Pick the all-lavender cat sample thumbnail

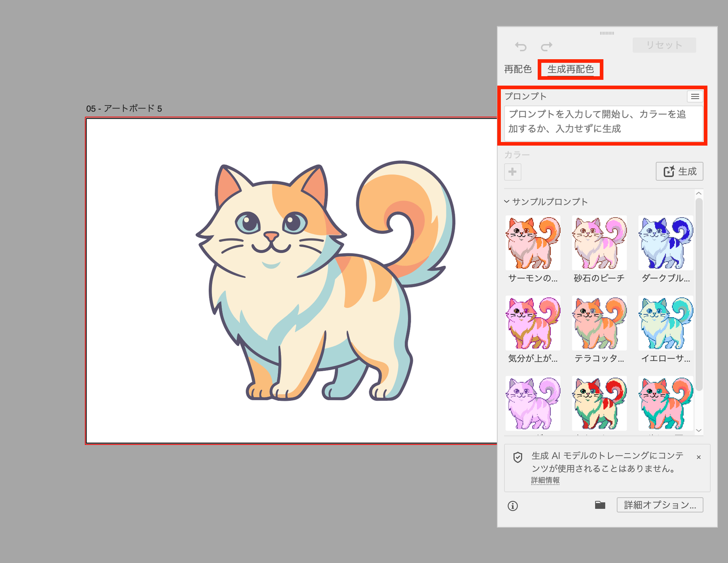coord(533,403)
